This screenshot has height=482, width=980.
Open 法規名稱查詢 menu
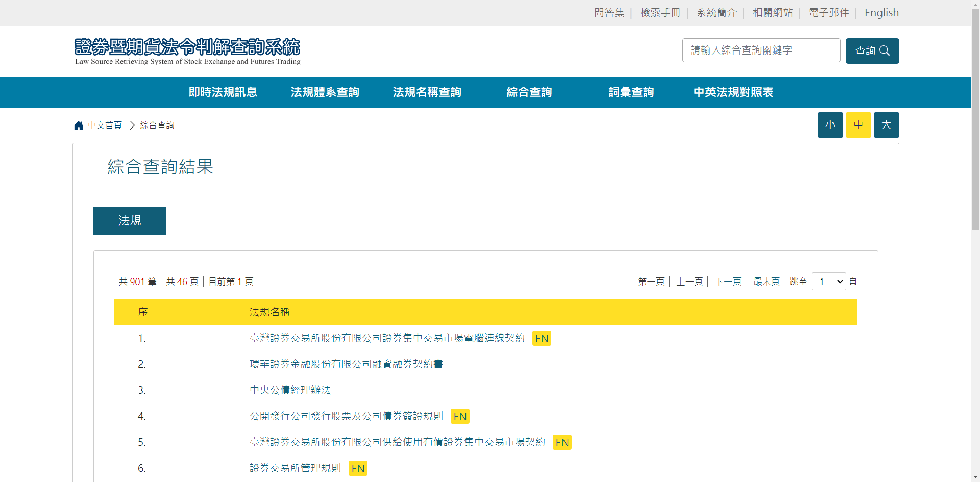pyautogui.click(x=427, y=92)
